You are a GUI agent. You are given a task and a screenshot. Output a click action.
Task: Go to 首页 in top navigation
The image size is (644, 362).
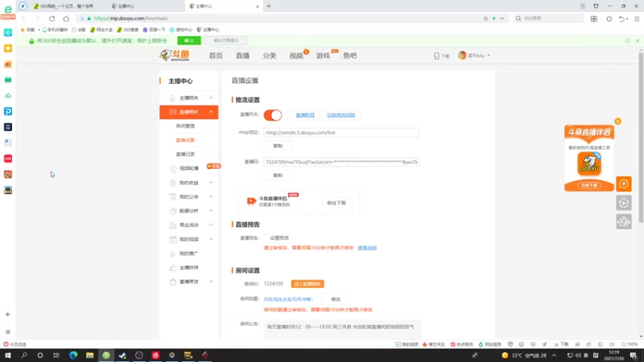pos(216,56)
